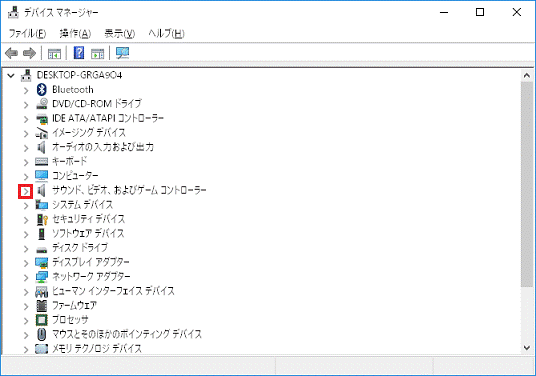Click the scrollbar up arrow
This screenshot has width=536, height=376.
coord(527,76)
